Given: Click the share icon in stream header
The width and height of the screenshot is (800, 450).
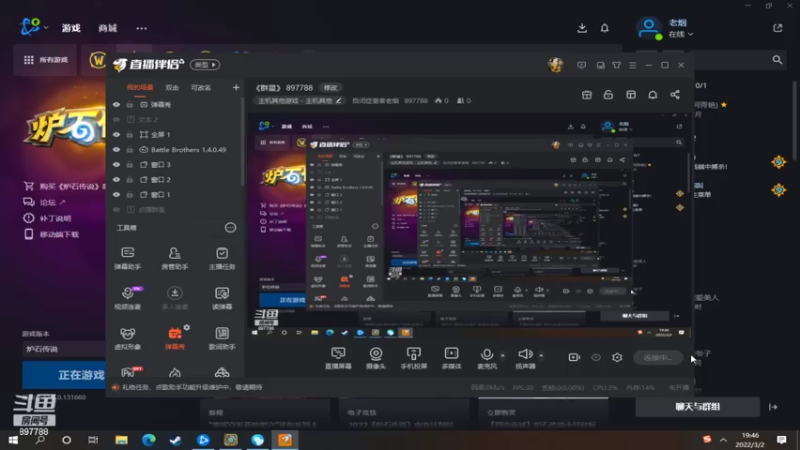Looking at the screenshot, I should pos(674,95).
